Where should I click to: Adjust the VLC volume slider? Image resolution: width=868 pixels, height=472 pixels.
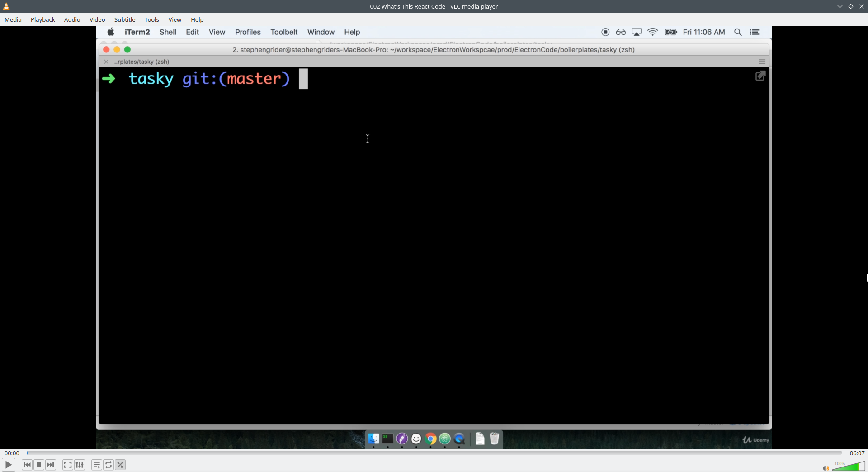[849, 467]
